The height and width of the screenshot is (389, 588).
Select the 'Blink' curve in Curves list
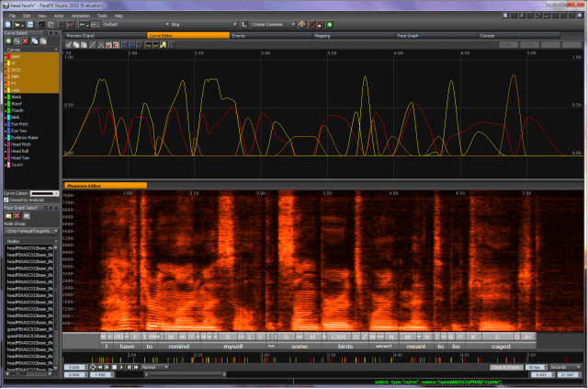click(x=31, y=118)
